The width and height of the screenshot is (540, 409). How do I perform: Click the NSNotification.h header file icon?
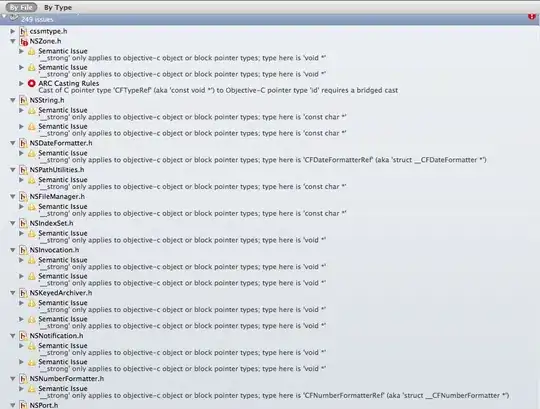(x=23, y=336)
